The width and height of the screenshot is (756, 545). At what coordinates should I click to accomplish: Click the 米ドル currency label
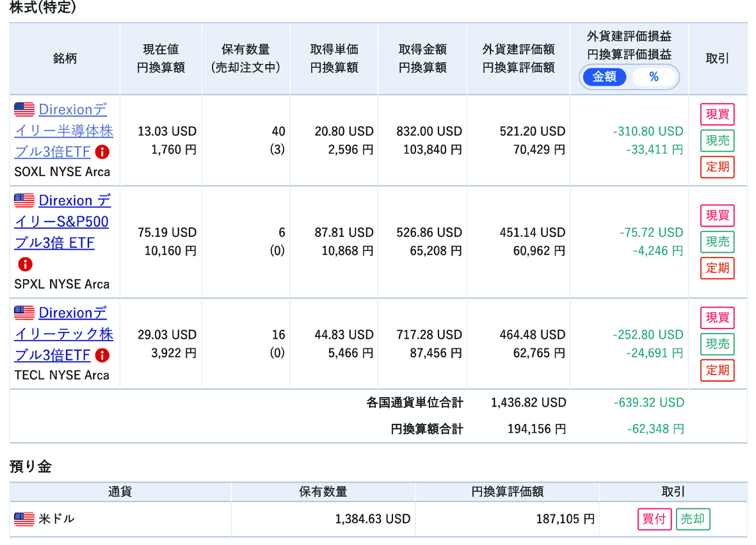coord(56,519)
